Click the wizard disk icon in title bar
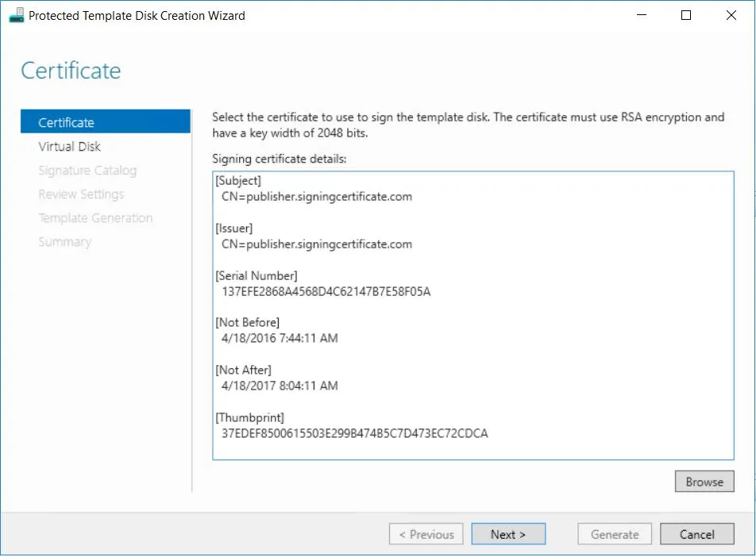This screenshot has width=756, height=557. [x=16, y=15]
